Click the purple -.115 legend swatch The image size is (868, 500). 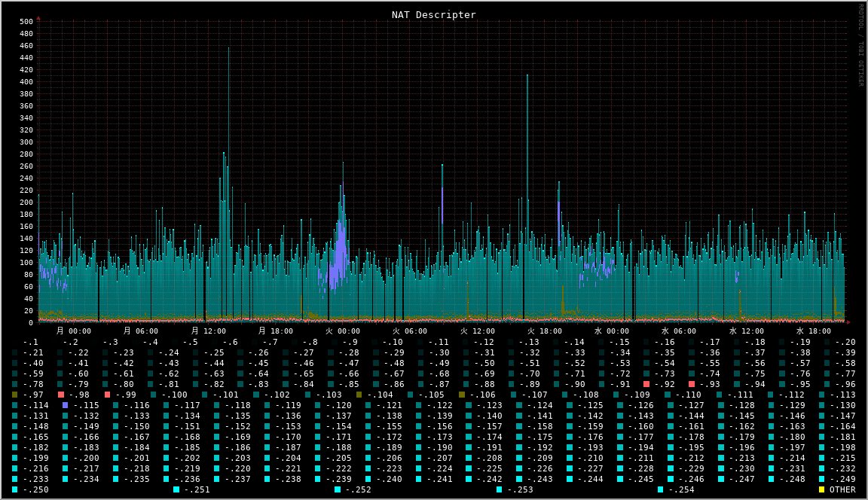[66, 405]
